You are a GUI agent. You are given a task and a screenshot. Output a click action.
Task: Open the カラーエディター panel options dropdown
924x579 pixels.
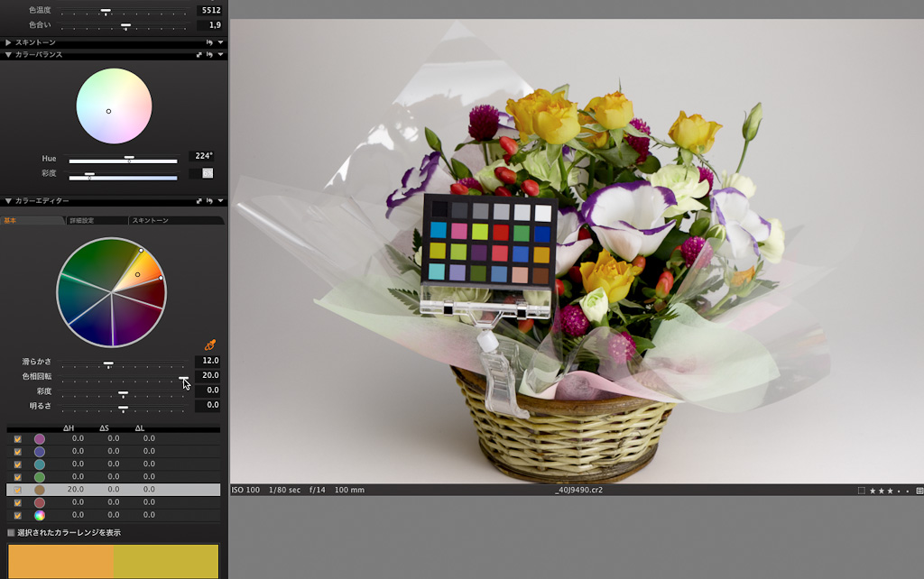221,201
